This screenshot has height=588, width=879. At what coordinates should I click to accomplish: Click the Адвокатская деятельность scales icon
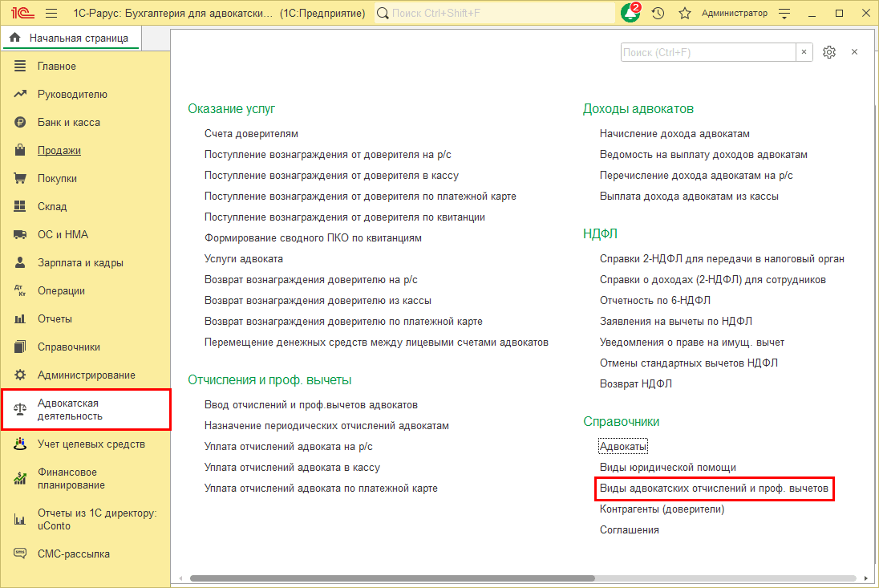21,409
